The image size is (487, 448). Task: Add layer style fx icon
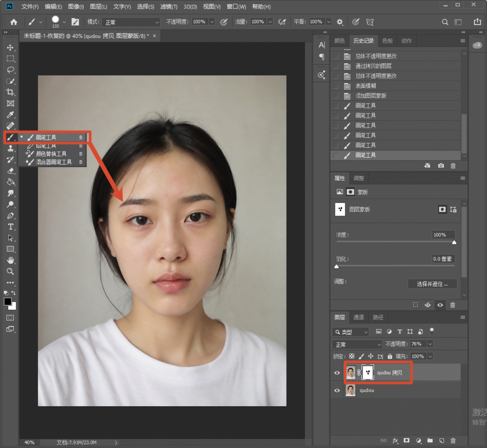(395, 440)
